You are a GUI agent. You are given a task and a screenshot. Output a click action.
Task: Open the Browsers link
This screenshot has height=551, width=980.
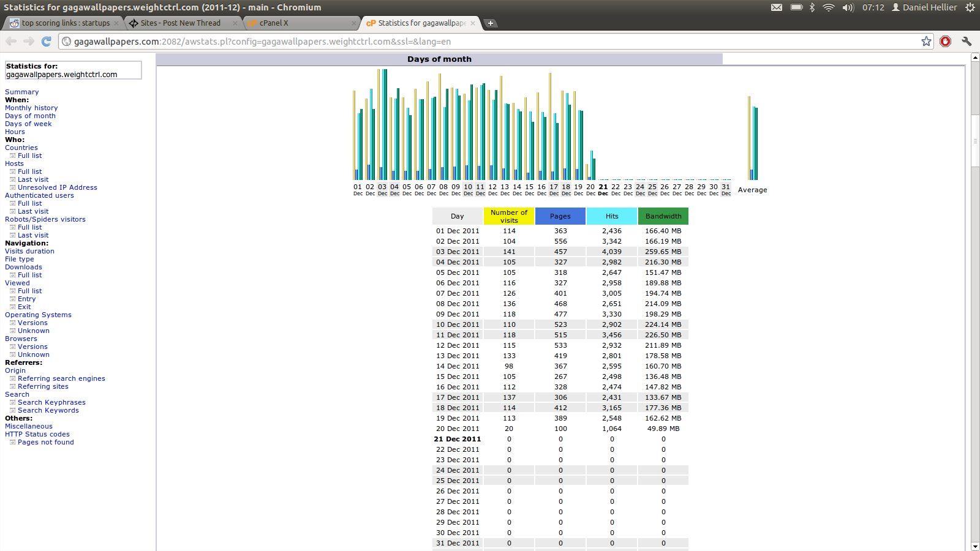tap(21, 339)
